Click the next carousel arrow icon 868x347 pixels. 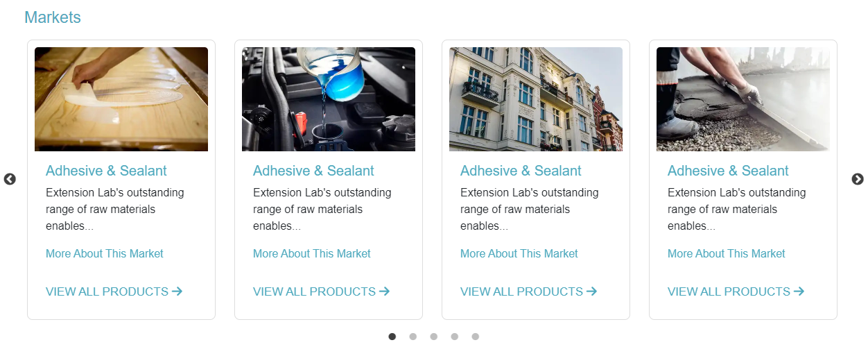(858, 179)
